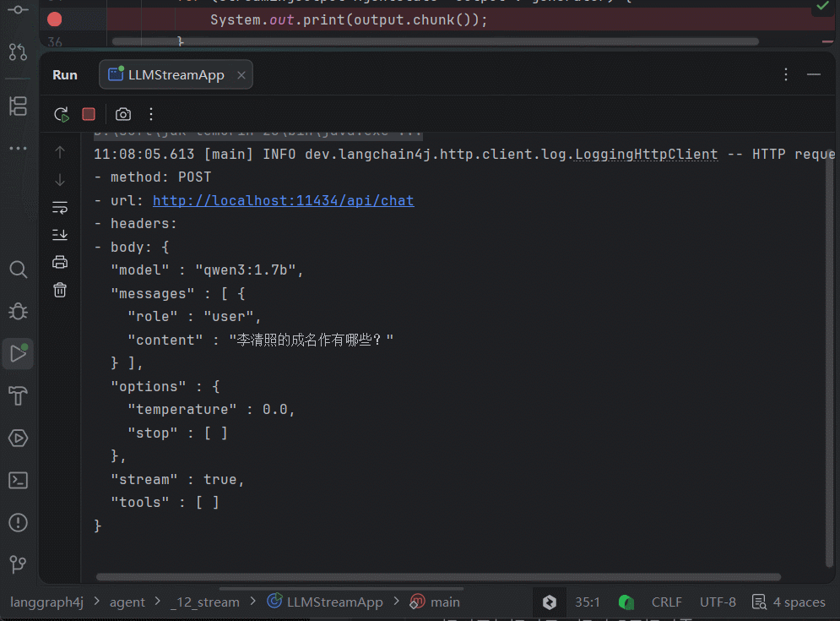Click the "stream" : true console line
This screenshot has width=840, height=621.
[x=177, y=479]
